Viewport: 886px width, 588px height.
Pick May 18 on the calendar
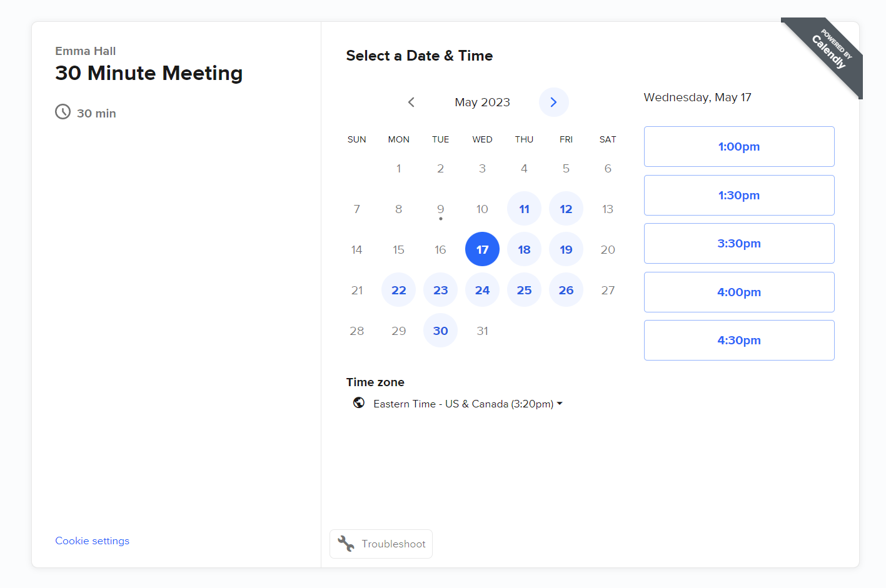tap(524, 249)
